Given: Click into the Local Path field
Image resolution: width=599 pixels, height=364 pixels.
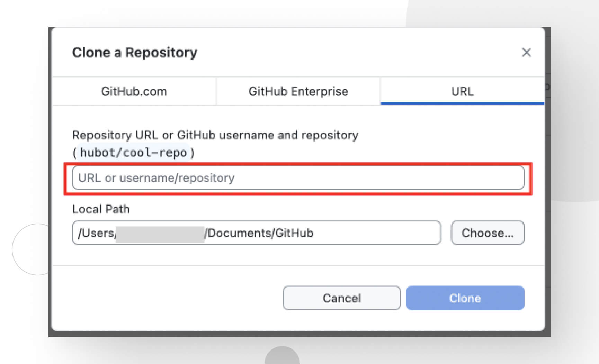Looking at the screenshot, I should pyautogui.click(x=257, y=233).
